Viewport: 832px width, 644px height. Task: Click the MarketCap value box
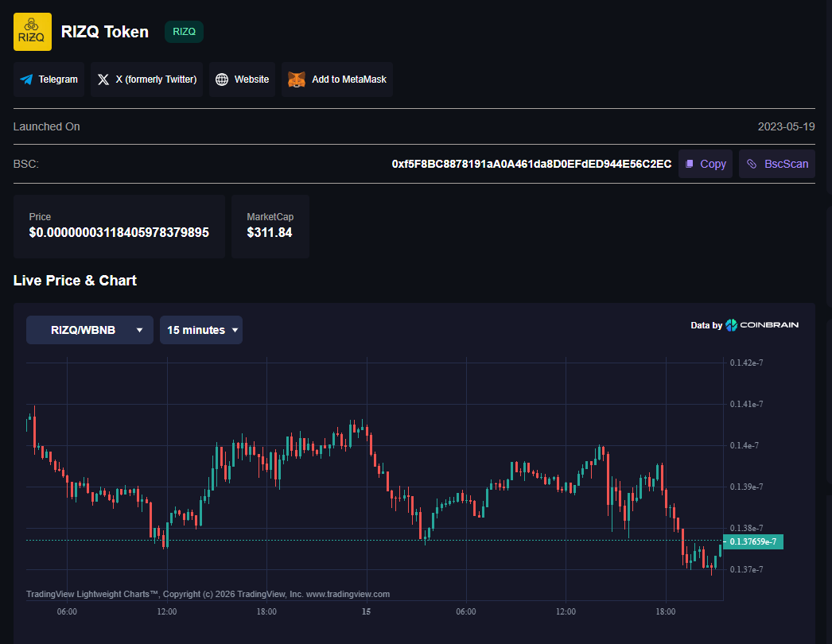[270, 227]
